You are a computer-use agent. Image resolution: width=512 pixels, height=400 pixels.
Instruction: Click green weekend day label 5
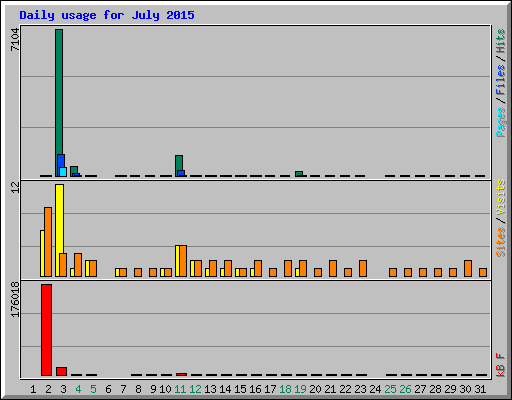(93, 389)
